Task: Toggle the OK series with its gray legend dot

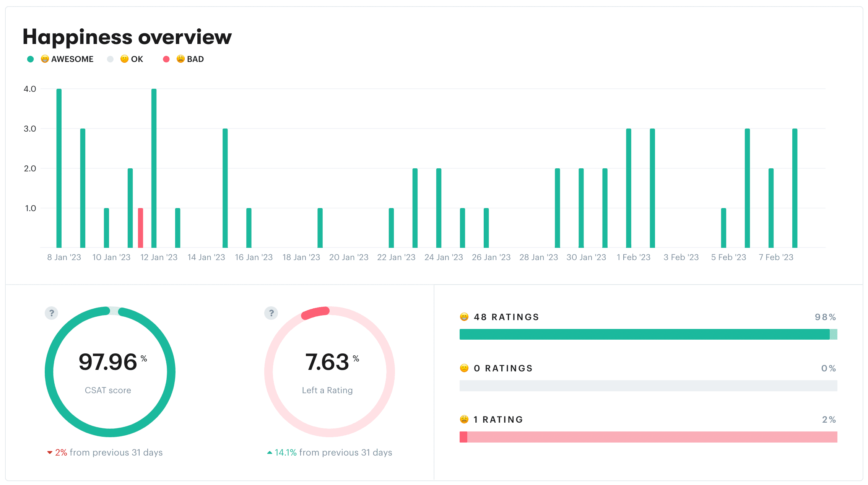Action: pyautogui.click(x=110, y=59)
